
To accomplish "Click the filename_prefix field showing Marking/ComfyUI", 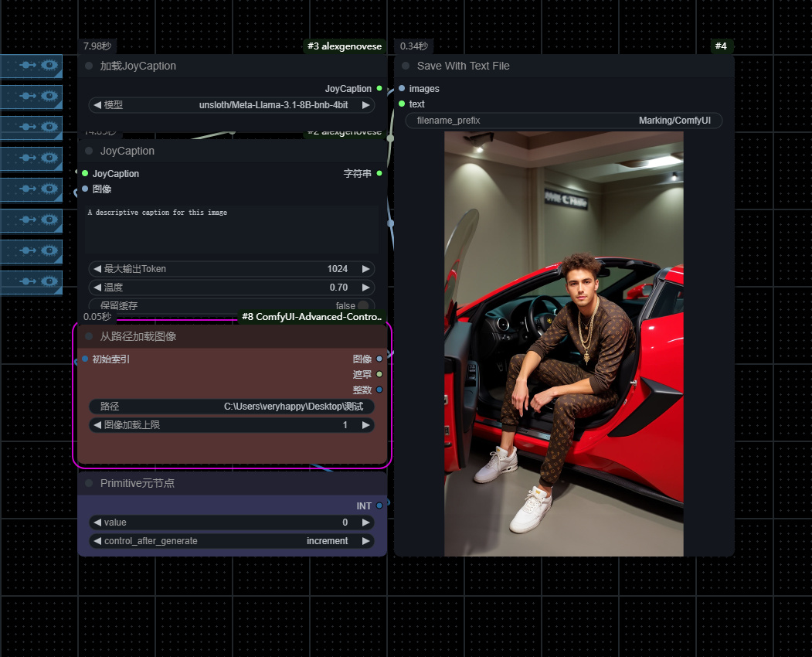I will click(x=562, y=120).
